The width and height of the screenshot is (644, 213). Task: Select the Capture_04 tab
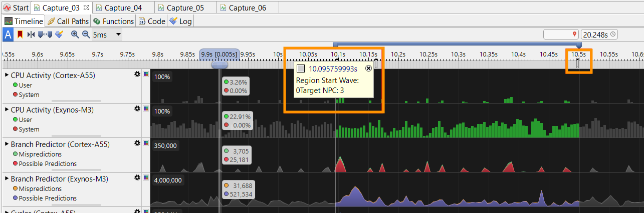124,7
